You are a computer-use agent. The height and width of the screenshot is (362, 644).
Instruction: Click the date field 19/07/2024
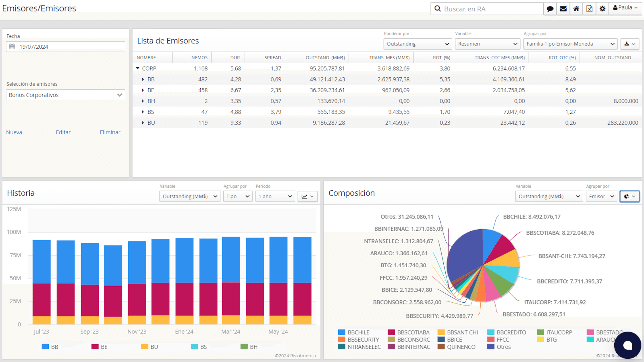click(x=71, y=46)
